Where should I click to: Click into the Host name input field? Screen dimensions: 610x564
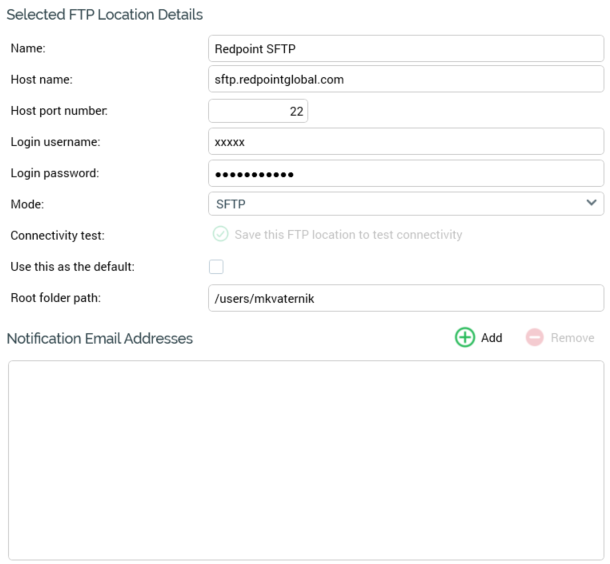[x=405, y=79]
